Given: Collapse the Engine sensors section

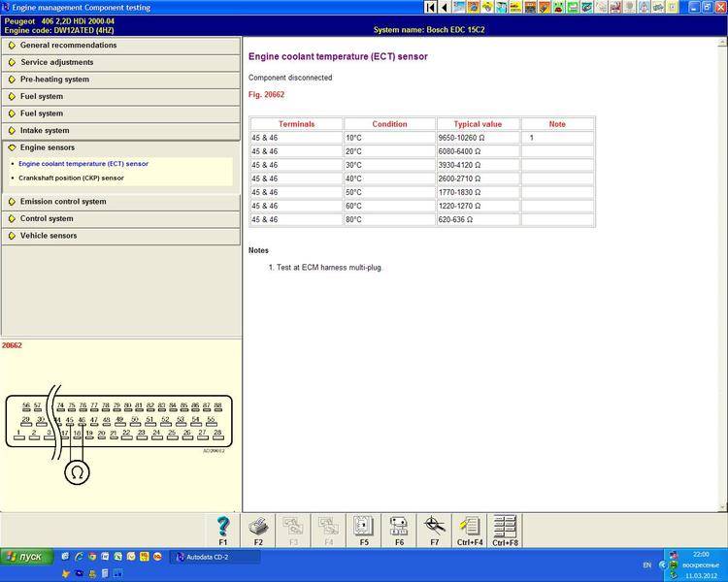Looking at the screenshot, I should pos(48,148).
